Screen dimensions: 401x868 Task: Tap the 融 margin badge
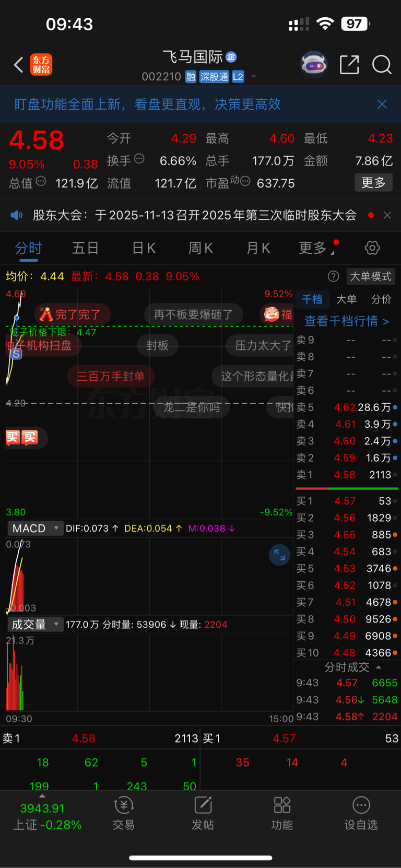(191, 77)
